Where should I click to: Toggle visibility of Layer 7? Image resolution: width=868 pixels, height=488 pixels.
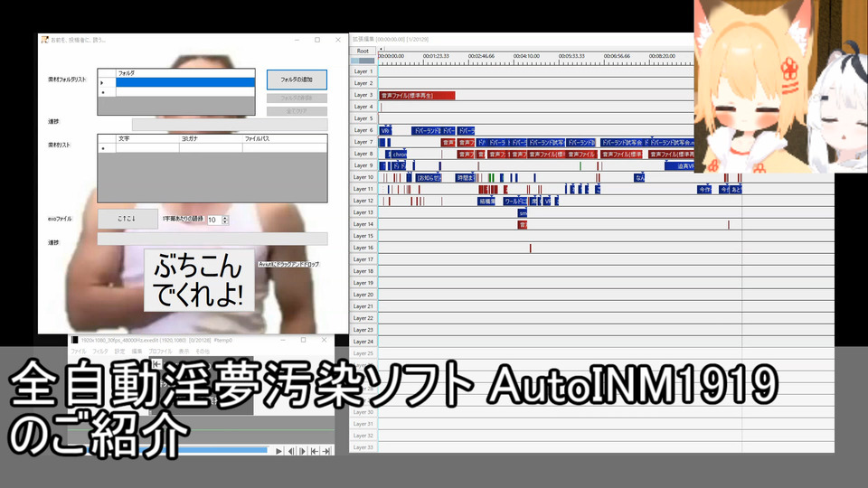[x=363, y=142]
